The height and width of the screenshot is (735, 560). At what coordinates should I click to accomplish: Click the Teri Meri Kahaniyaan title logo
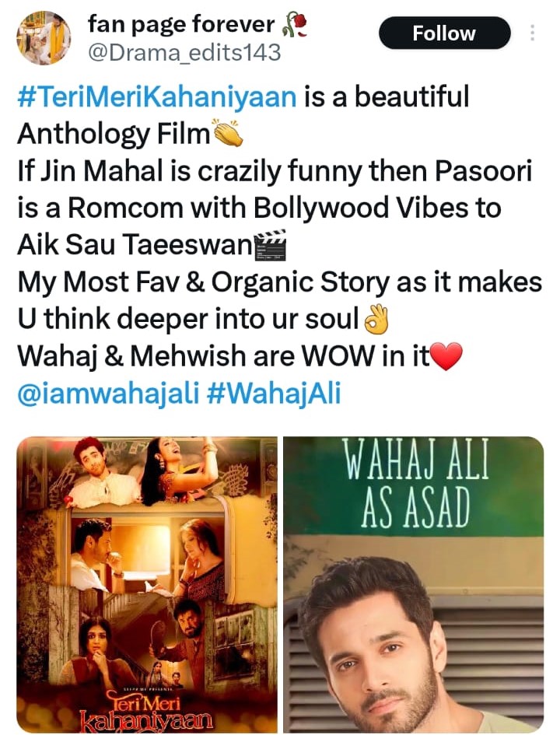point(145,710)
